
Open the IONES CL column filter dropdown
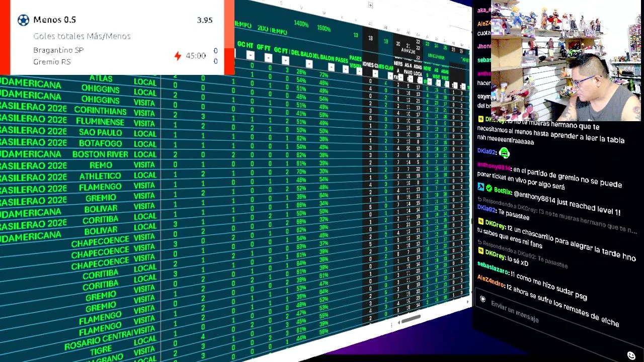tap(375, 73)
